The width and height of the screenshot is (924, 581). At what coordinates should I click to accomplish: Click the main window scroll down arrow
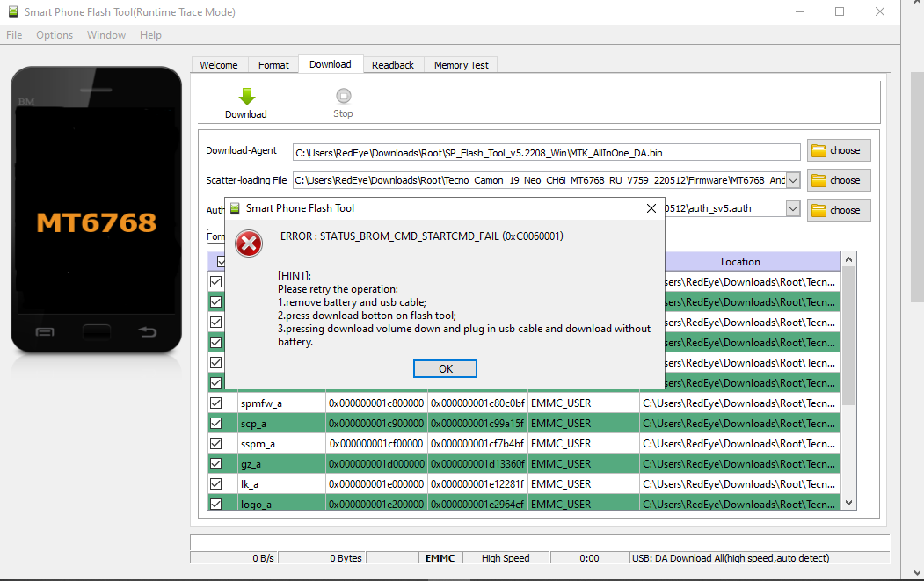click(917, 572)
